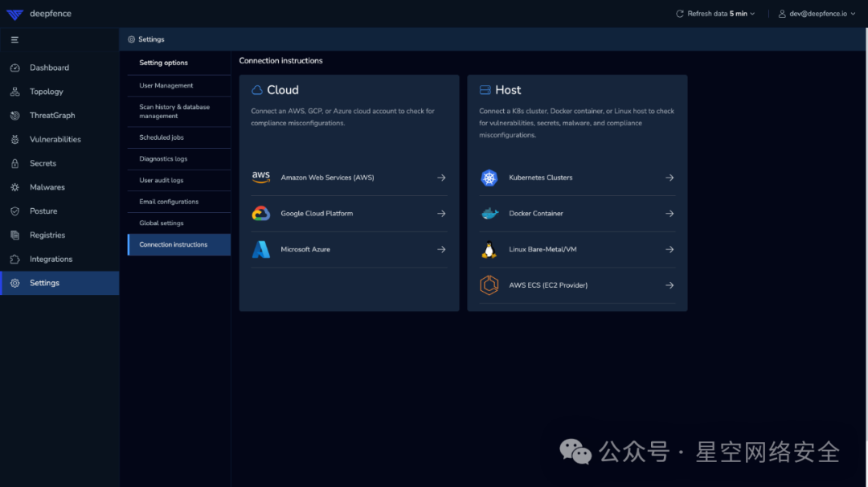Image resolution: width=868 pixels, height=487 pixels.
Task: Open the Refresh data 5 min dropdown
Action: 715,14
